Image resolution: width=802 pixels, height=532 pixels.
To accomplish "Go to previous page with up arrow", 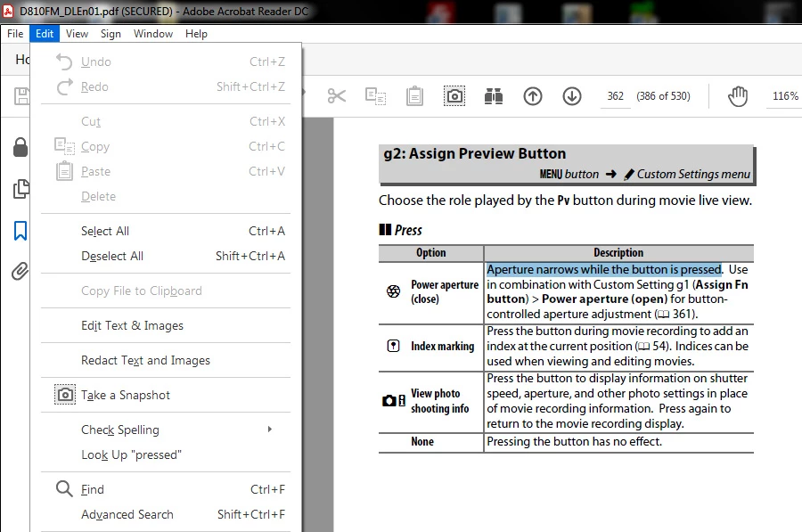I will pyautogui.click(x=533, y=95).
